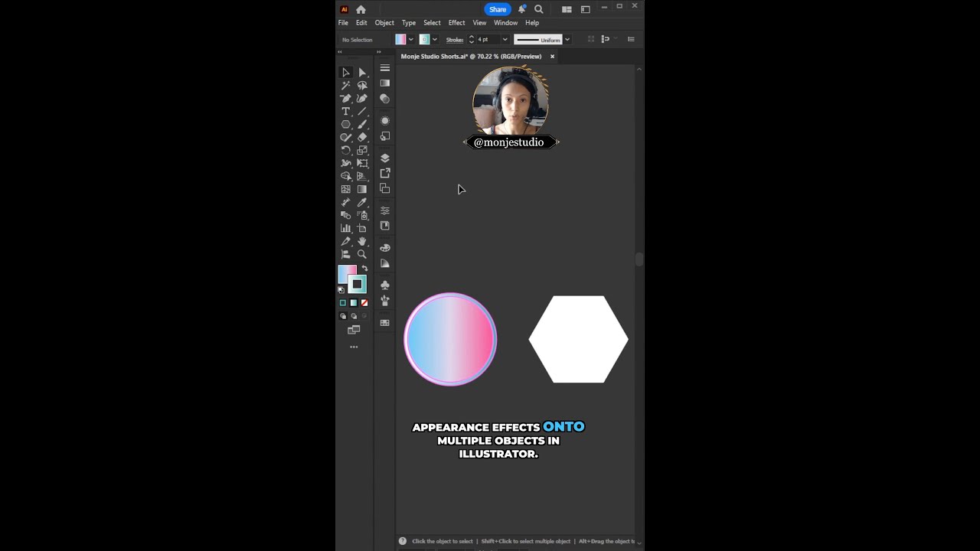Click the blue Share button
The image size is (980, 551).
[x=498, y=9]
